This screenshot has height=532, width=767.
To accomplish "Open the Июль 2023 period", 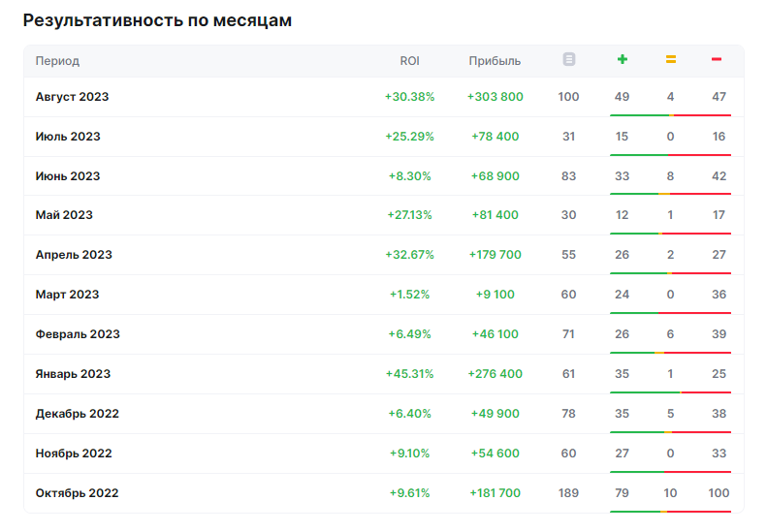I will click(x=68, y=137).
